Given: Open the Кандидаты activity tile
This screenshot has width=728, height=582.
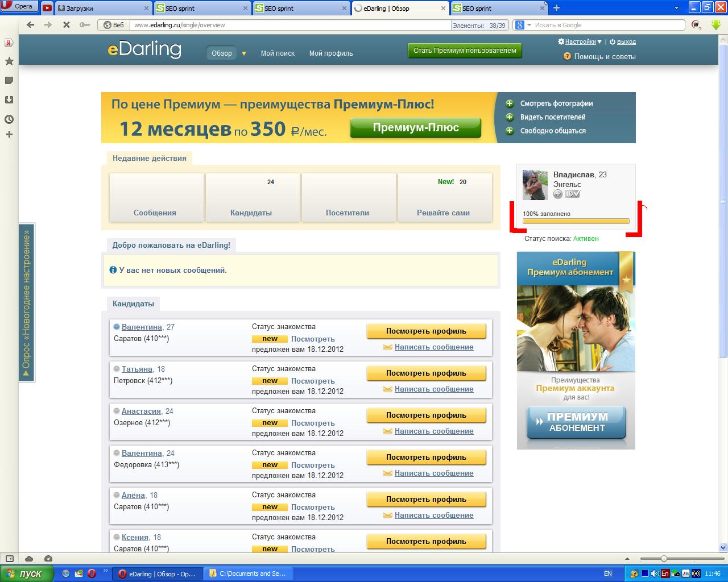Looking at the screenshot, I should pyautogui.click(x=251, y=197).
